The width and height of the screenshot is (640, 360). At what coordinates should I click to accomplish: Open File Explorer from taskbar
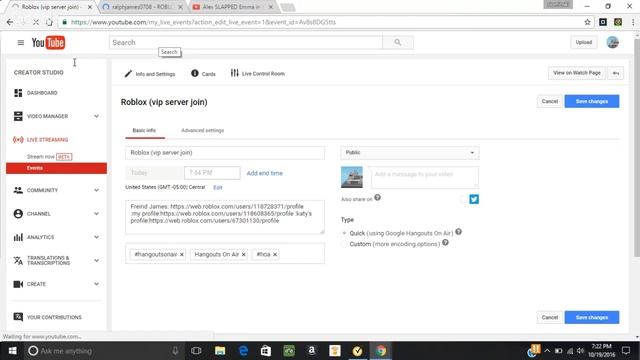(220, 351)
